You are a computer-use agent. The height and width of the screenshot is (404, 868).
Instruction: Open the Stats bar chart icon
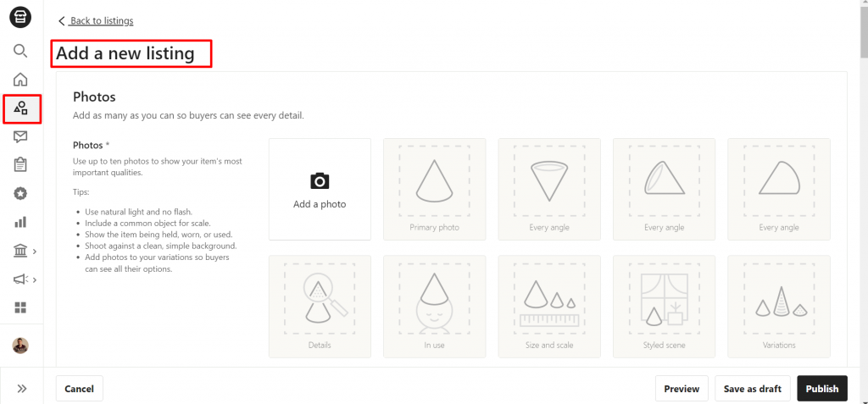[x=20, y=222]
